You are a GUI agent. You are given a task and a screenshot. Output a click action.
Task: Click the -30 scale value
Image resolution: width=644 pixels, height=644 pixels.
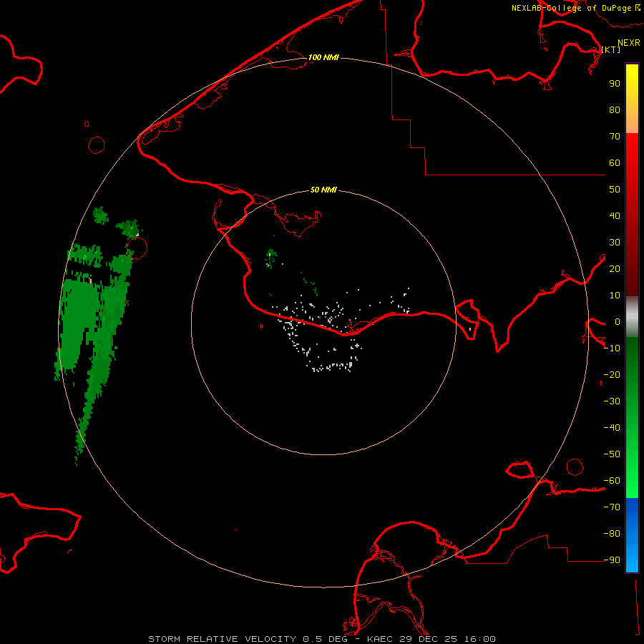tap(612, 401)
